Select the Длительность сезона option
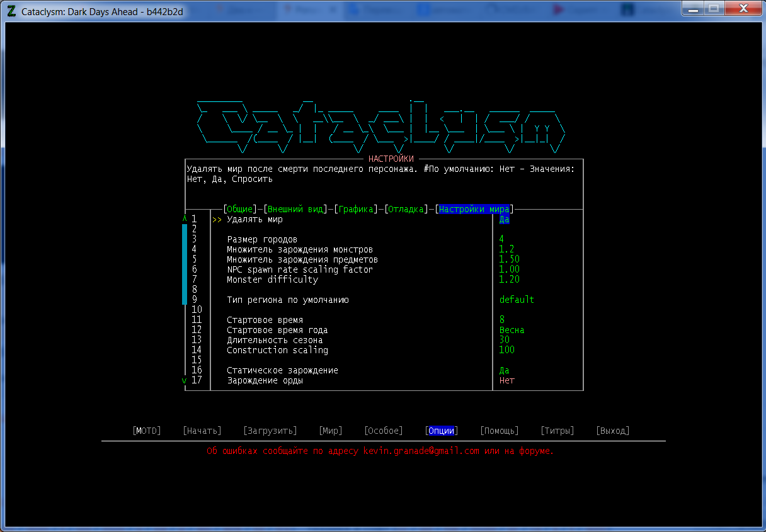 click(275, 340)
